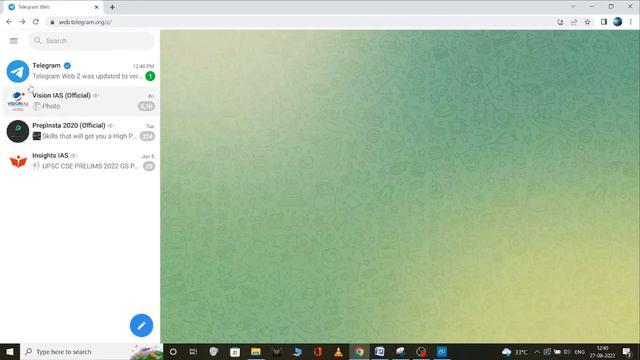Click the green unread badge on Telegram chat
The image size is (640, 360).
pyautogui.click(x=150, y=76)
